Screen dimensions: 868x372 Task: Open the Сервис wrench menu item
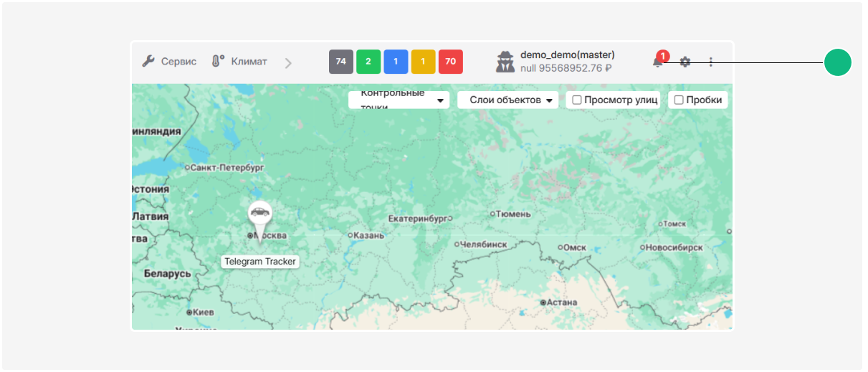tap(168, 62)
